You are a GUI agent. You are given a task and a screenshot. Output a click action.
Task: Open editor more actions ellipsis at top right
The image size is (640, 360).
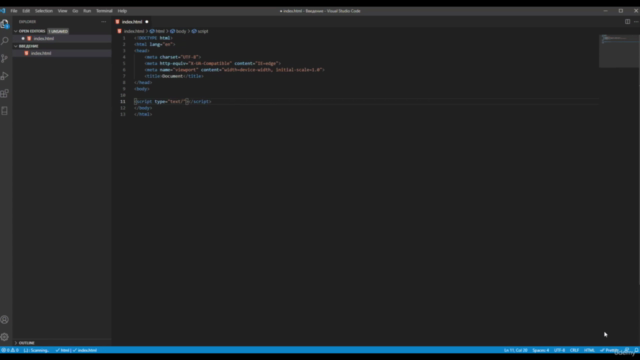636,22
